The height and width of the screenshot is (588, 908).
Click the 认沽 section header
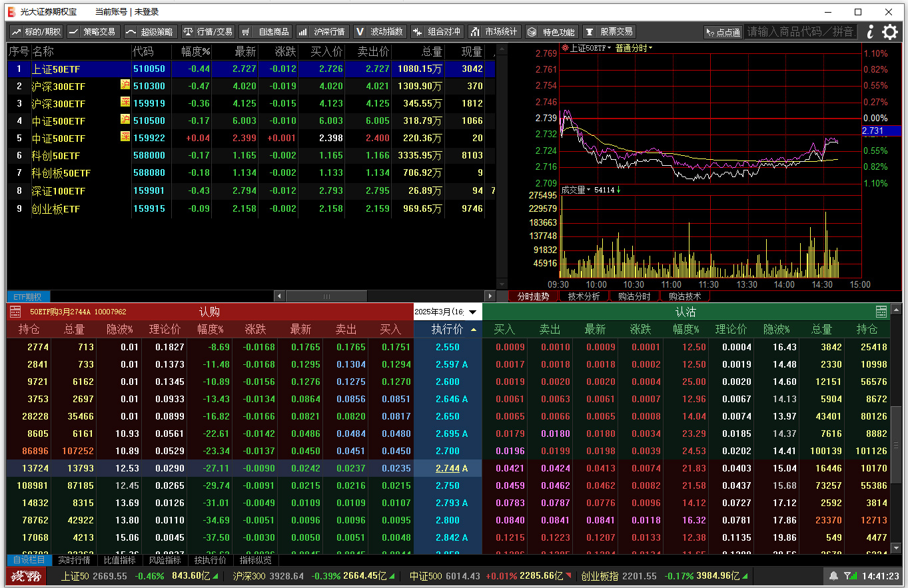tap(685, 312)
